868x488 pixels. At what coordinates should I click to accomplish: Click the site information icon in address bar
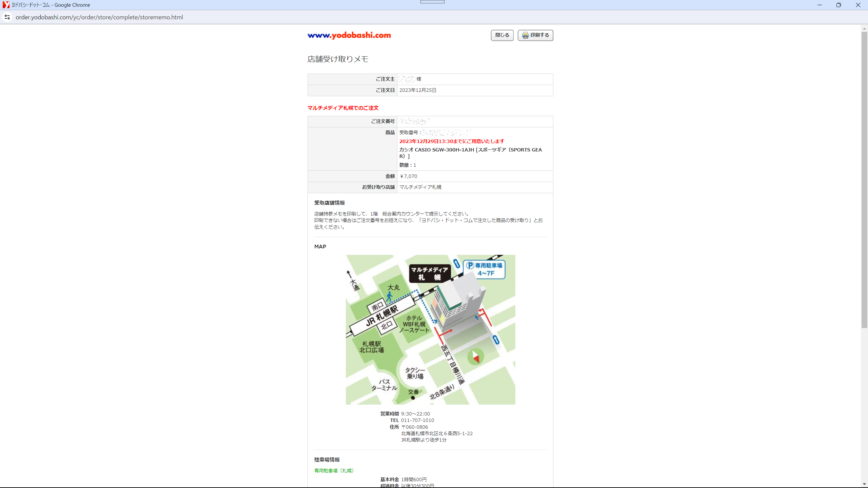point(7,17)
